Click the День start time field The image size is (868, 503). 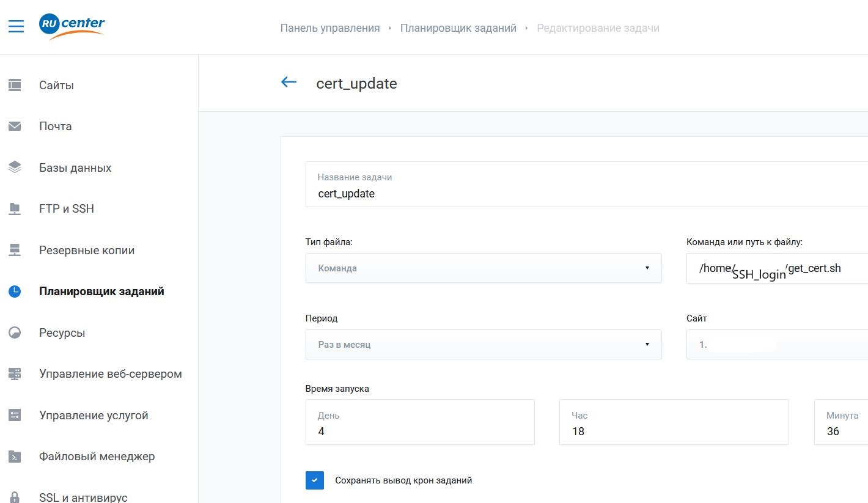[420, 431]
